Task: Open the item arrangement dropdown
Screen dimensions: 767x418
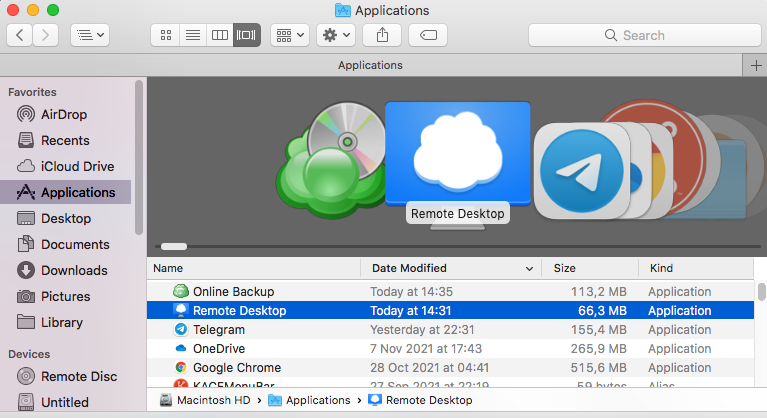Action: click(x=290, y=35)
